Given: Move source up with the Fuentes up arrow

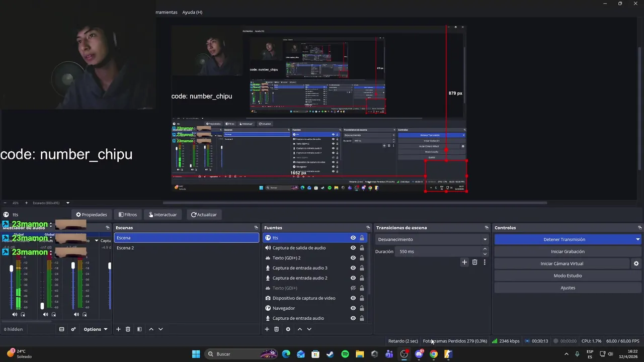Looking at the screenshot, I should pos(299,329).
